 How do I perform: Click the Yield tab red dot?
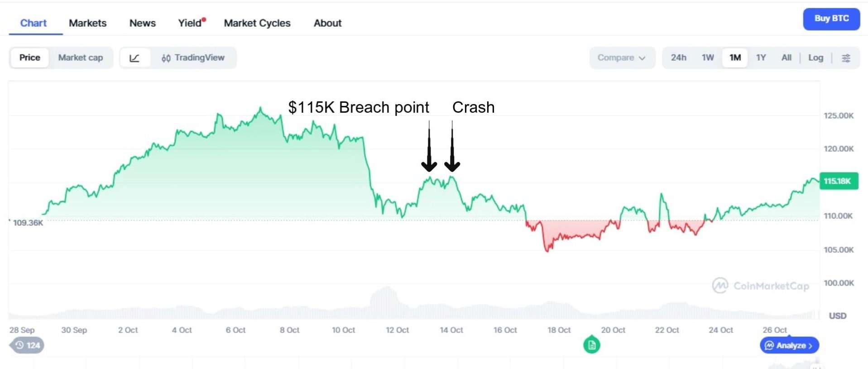(x=204, y=20)
